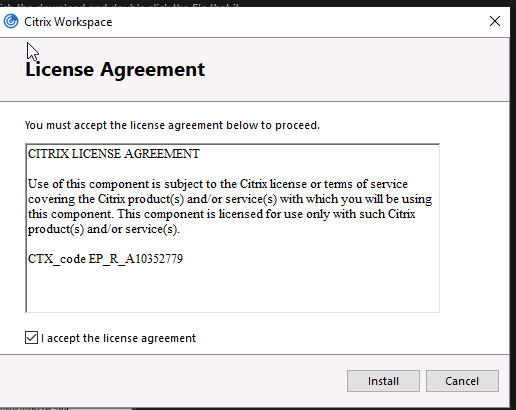
Task: Click the CTX_code EP_R_A10352779 text line
Action: click(x=105, y=259)
